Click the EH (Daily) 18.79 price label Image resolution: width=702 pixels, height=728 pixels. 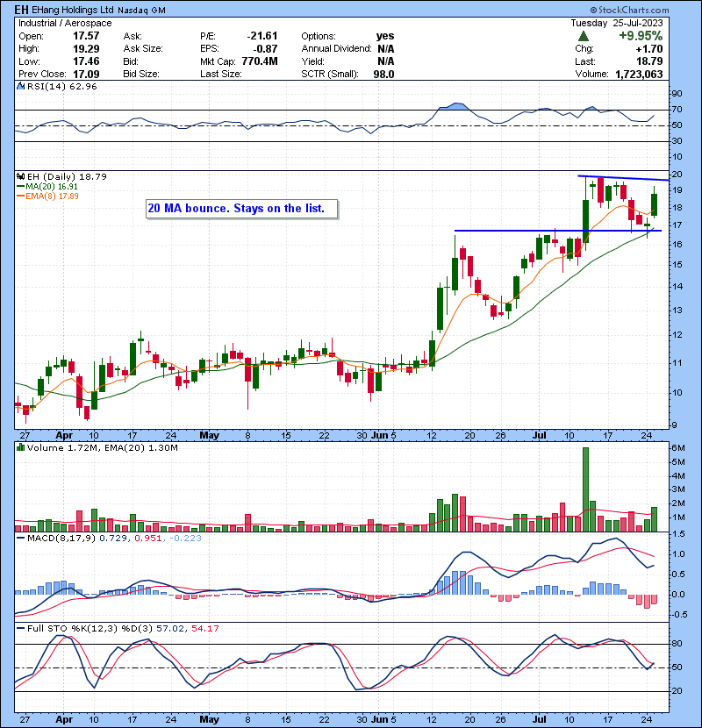point(67,177)
